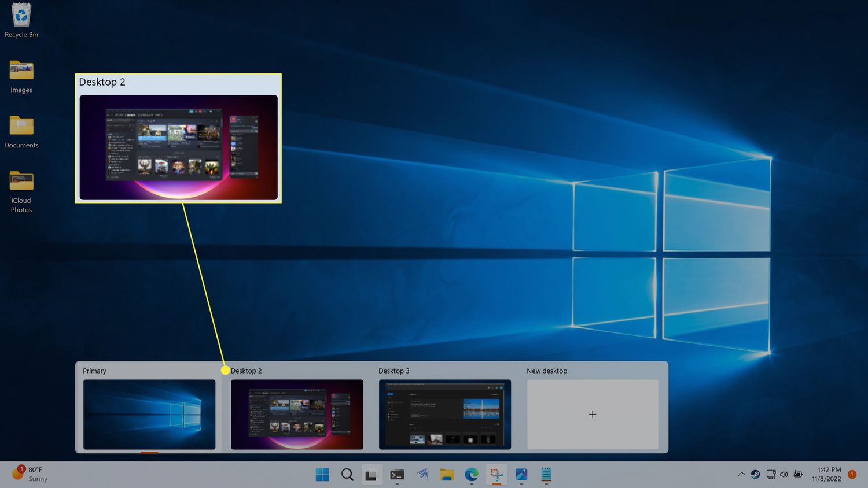Open the Notepad taskbar icon
Image resolution: width=868 pixels, height=488 pixels.
point(546,475)
